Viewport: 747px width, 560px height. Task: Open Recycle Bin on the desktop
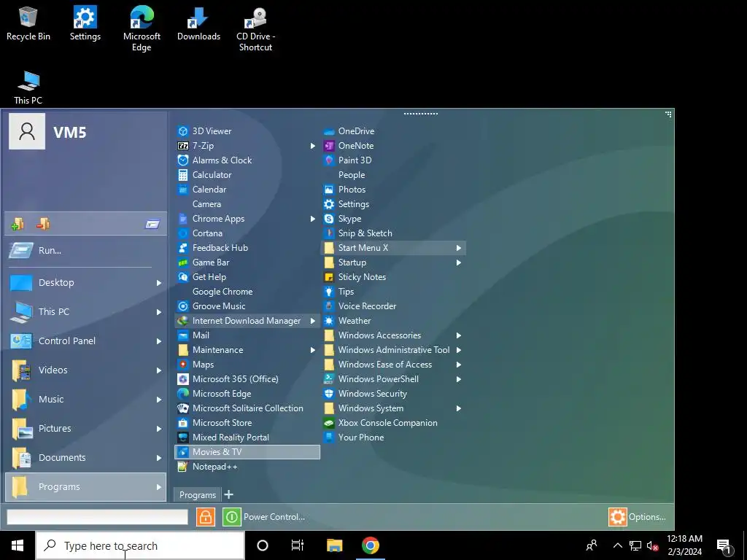(x=28, y=24)
